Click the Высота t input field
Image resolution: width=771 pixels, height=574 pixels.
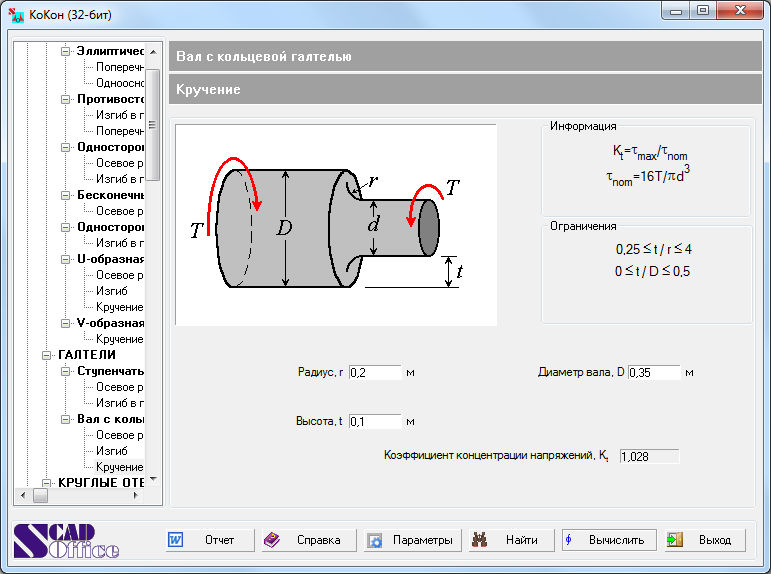click(374, 422)
